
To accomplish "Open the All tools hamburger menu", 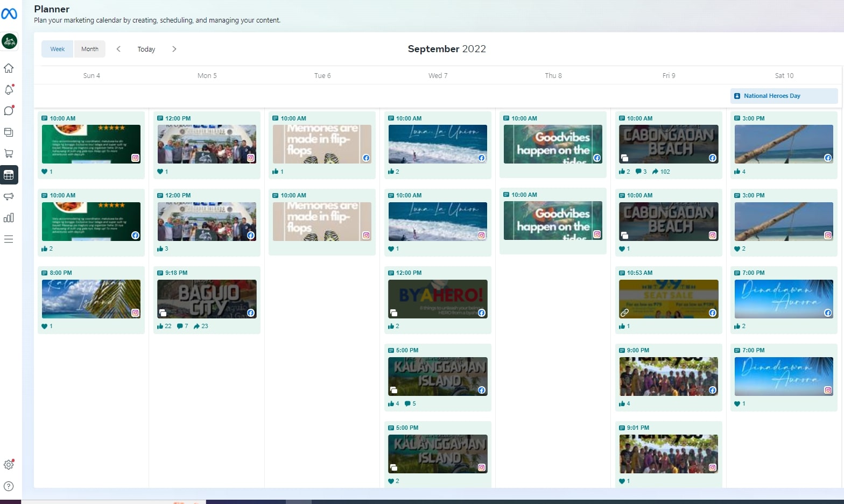I will 9,239.
